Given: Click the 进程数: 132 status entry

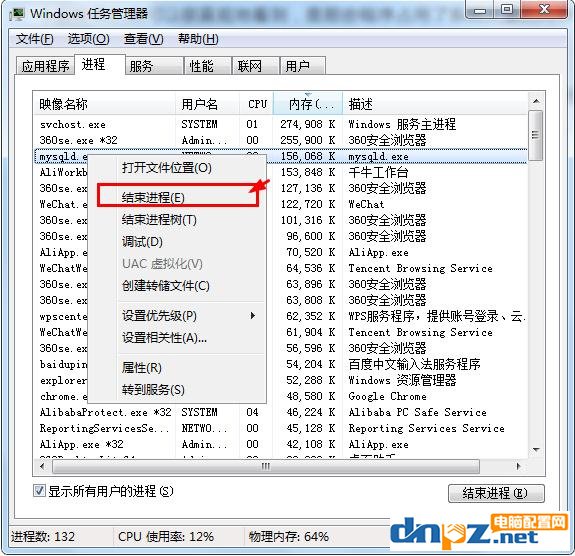Looking at the screenshot, I should [43, 537].
